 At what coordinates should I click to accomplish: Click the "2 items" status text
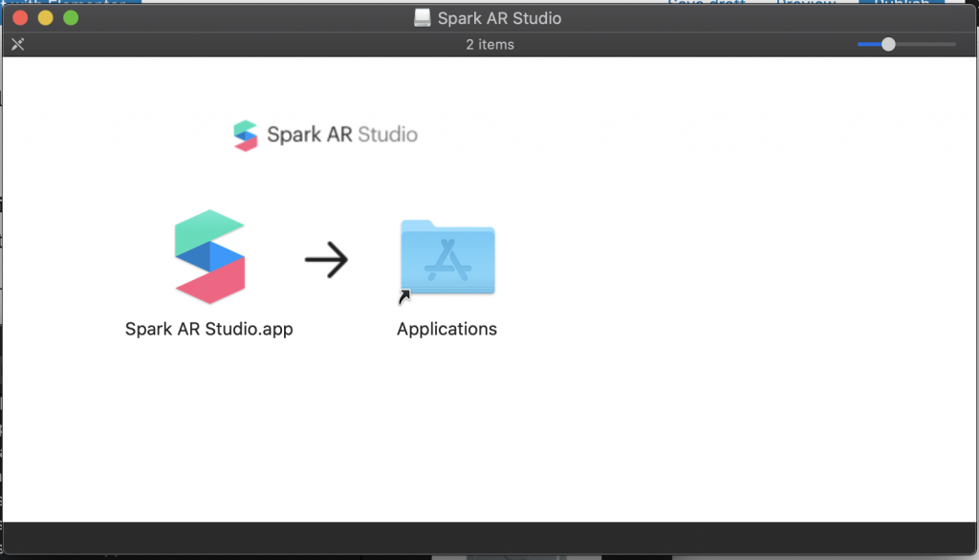pyautogui.click(x=489, y=45)
